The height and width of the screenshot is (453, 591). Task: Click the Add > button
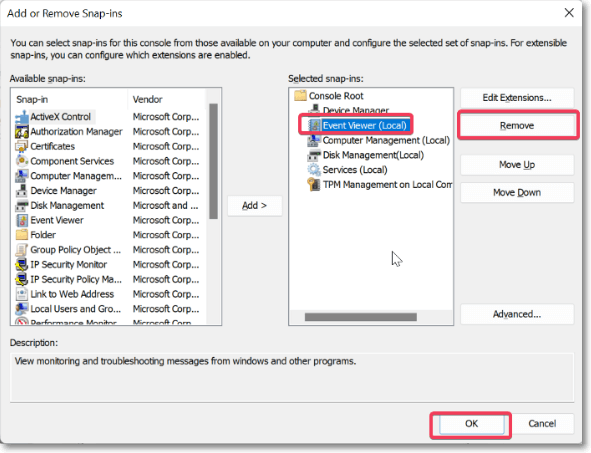click(254, 206)
